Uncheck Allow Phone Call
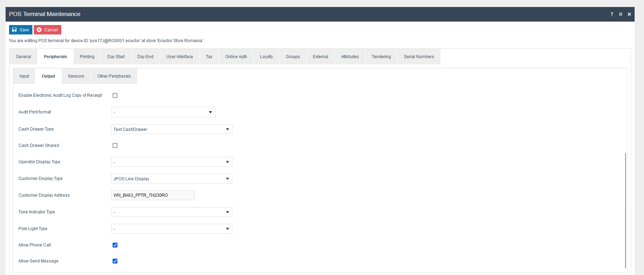This screenshot has height=275, width=644. pos(115,245)
